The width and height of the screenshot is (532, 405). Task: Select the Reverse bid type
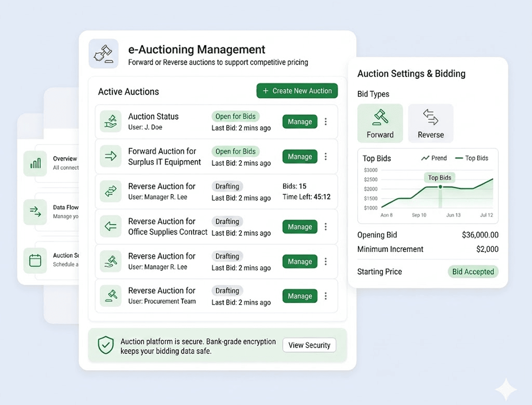click(431, 123)
